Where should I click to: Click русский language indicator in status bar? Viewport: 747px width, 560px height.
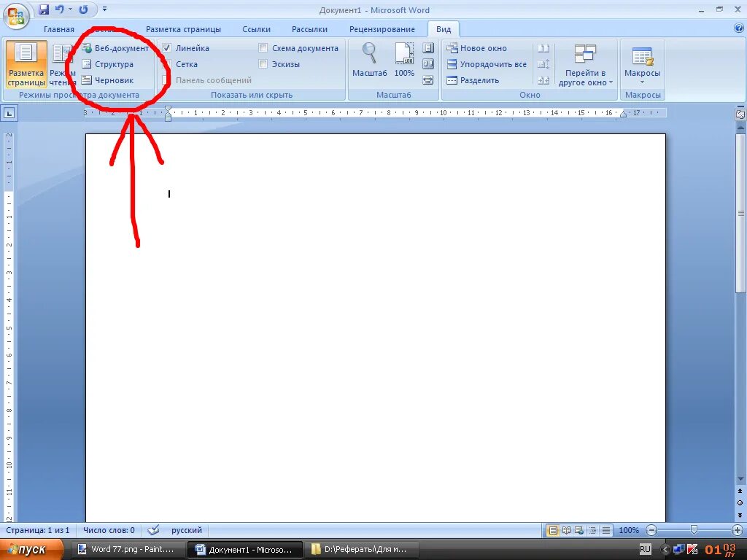187,530
